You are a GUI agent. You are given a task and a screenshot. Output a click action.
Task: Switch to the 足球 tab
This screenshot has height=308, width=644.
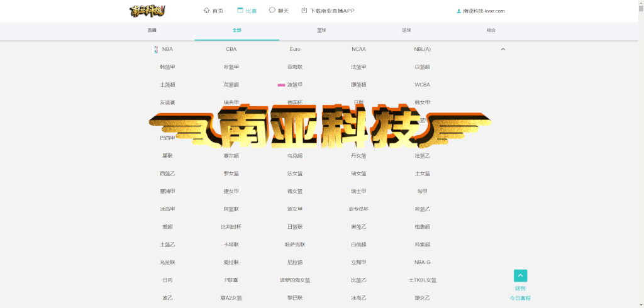pyautogui.click(x=406, y=30)
